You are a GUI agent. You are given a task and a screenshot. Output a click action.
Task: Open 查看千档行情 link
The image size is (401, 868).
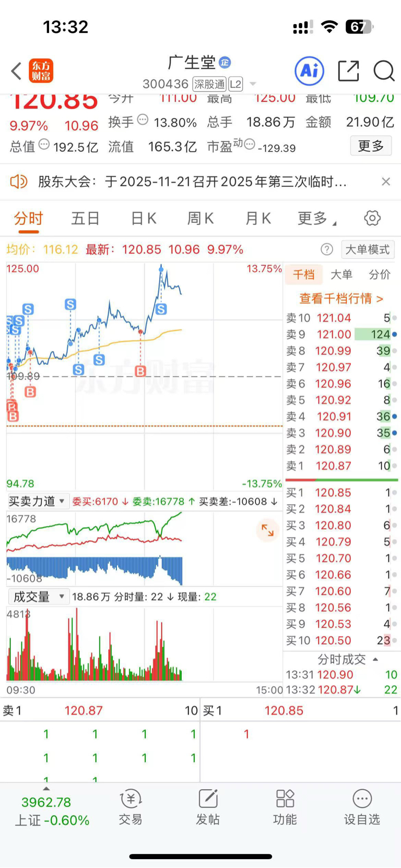341,299
